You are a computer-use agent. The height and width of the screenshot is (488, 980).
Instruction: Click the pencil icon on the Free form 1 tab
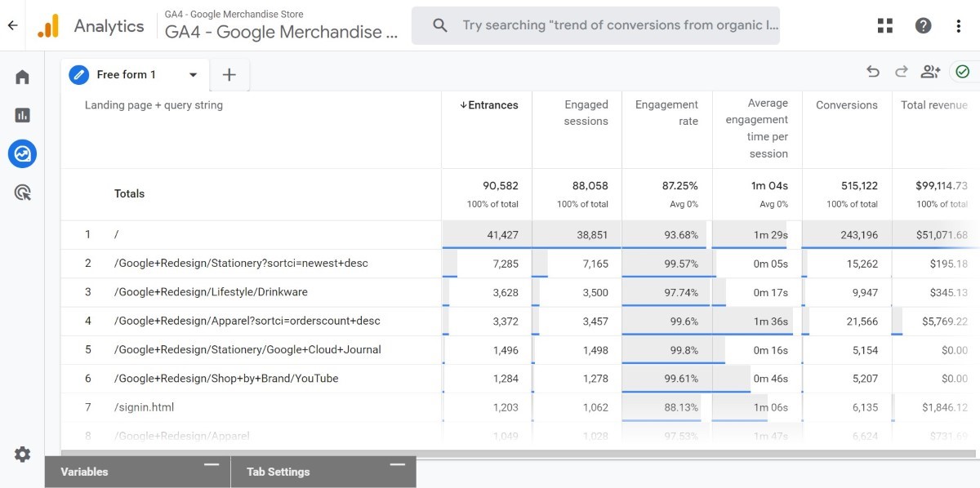(x=79, y=74)
